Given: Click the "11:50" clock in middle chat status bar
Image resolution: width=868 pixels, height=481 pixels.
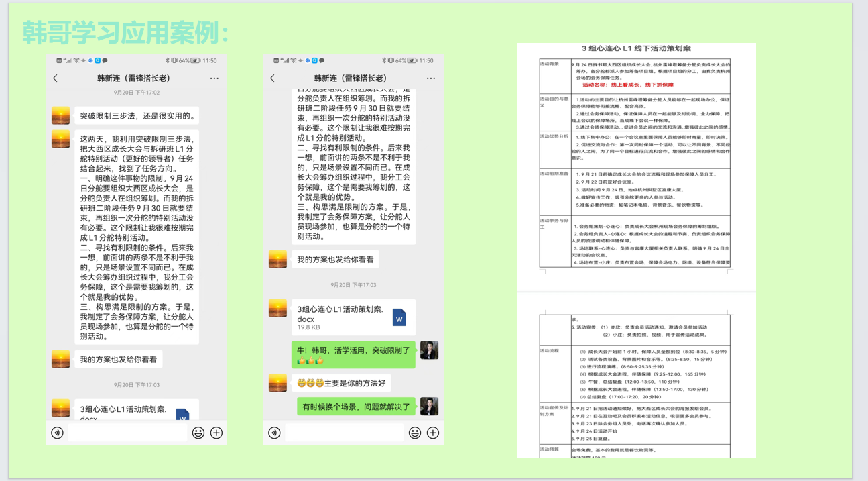Looking at the screenshot, I should click(426, 60).
